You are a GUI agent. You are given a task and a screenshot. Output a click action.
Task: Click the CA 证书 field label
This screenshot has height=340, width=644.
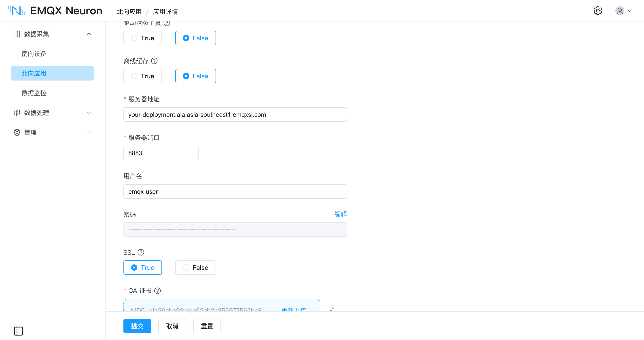[x=140, y=291]
